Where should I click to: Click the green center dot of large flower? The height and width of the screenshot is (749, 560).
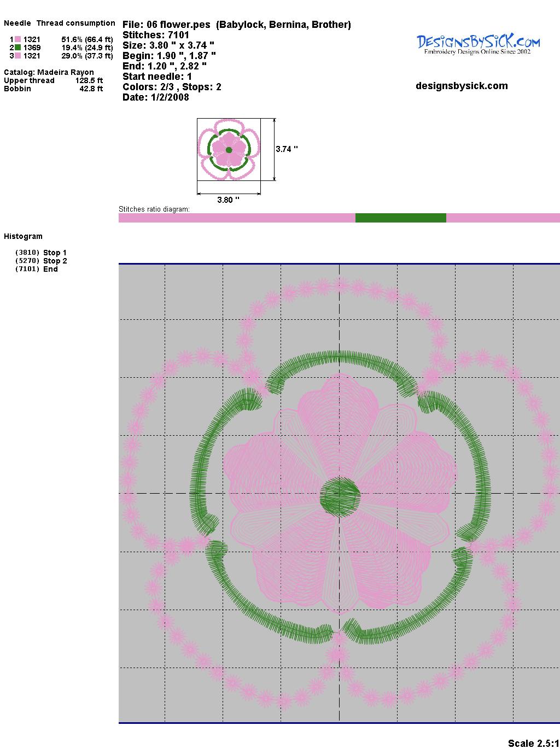click(340, 496)
